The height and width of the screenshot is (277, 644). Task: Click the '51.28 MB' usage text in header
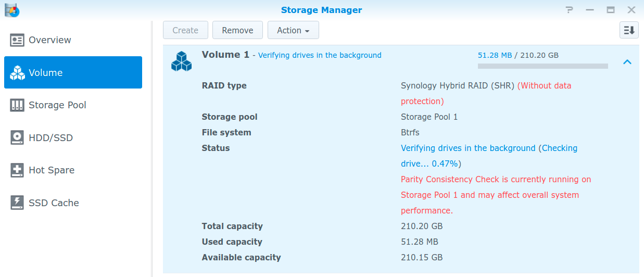pyautogui.click(x=495, y=55)
